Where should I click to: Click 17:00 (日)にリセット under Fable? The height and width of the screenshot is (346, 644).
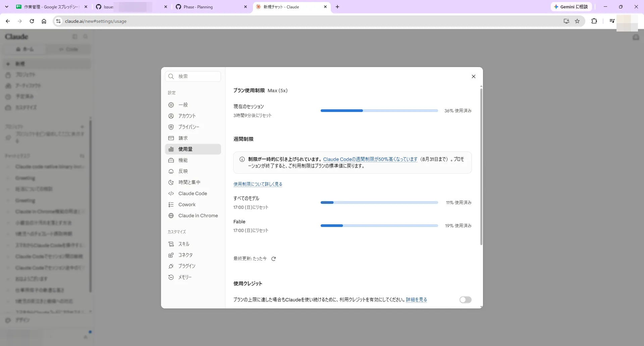(x=251, y=231)
